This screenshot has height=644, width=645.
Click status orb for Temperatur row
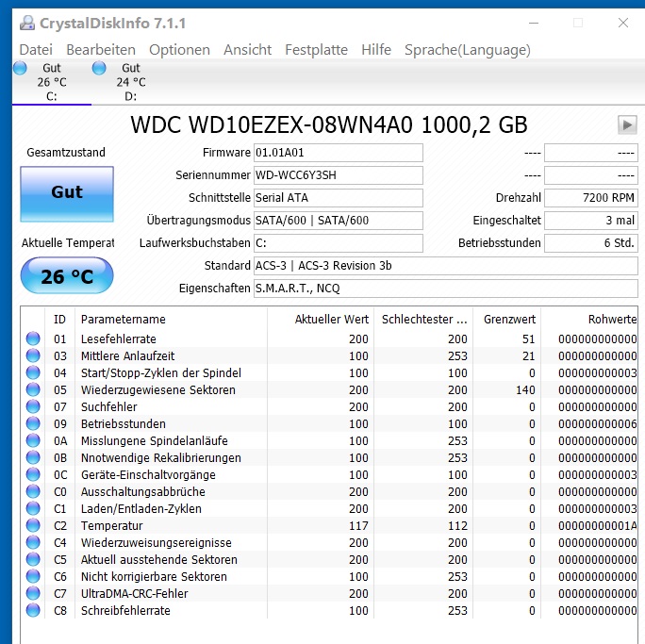(x=33, y=525)
